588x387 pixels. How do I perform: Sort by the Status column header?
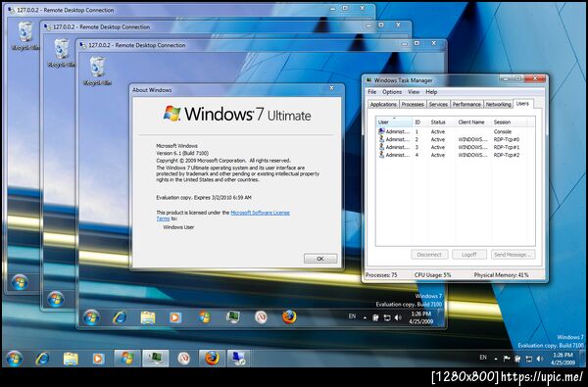pyautogui.click(x=441, y=122)
